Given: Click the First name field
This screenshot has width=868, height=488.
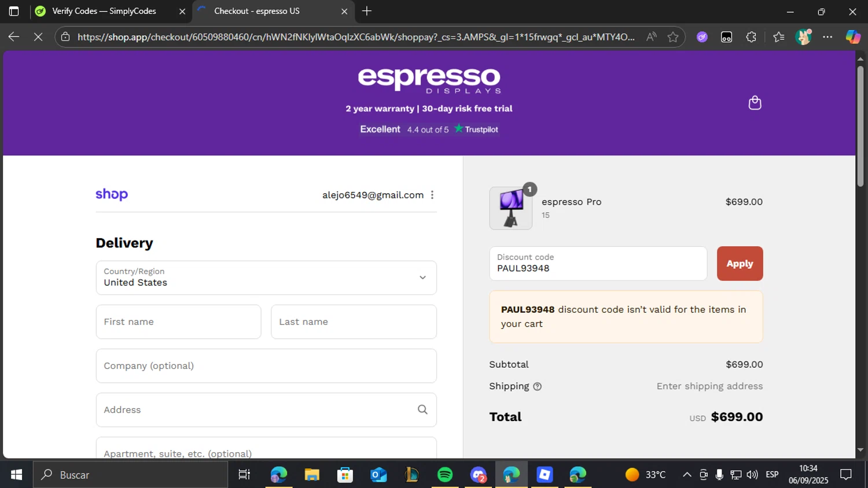Looking at the screenshot, I should point(178,321).
